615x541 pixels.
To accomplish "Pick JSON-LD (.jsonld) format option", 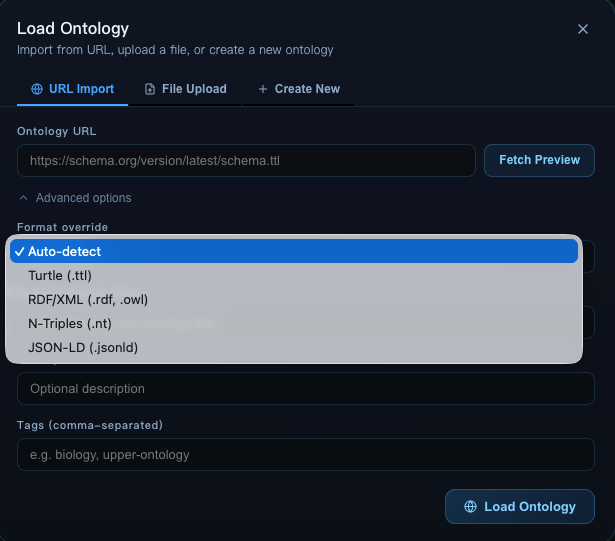I will click(x=294, y=348).
